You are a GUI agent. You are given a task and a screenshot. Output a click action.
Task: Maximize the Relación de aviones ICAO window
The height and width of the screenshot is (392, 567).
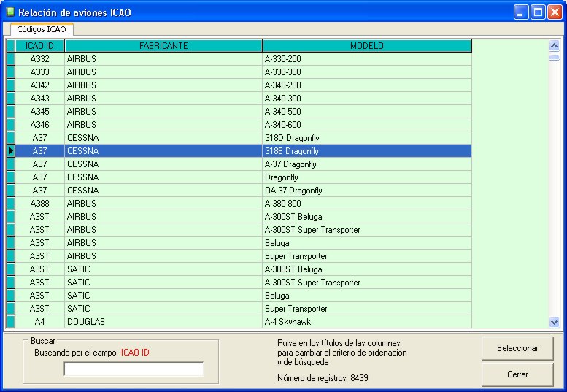click(x=538, y=12)
